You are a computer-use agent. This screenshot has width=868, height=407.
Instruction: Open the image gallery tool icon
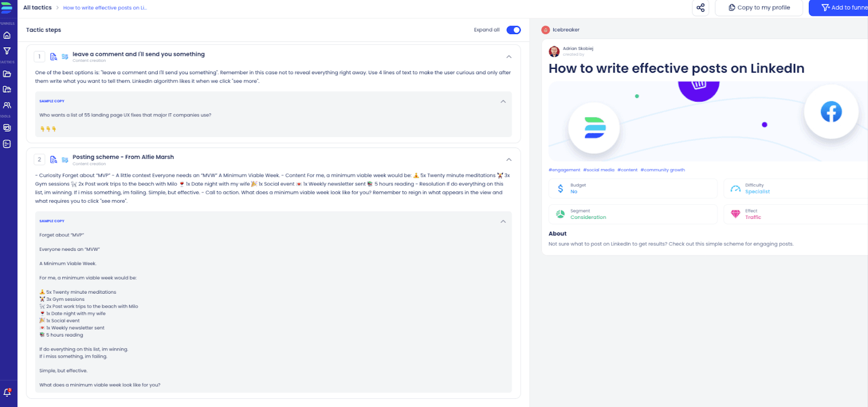(7, 128)
